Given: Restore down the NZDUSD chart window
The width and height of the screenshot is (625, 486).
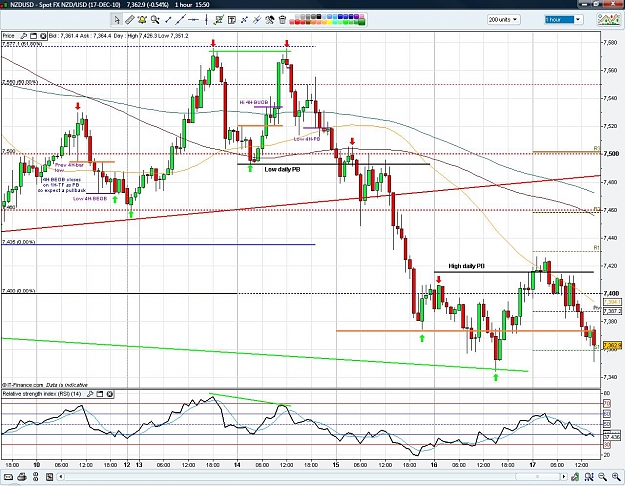Looking at the screenshot, I should [x=596, y=4].
